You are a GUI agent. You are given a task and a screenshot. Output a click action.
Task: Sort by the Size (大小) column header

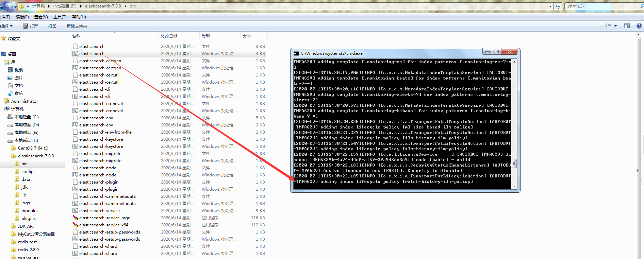point(254,36)
